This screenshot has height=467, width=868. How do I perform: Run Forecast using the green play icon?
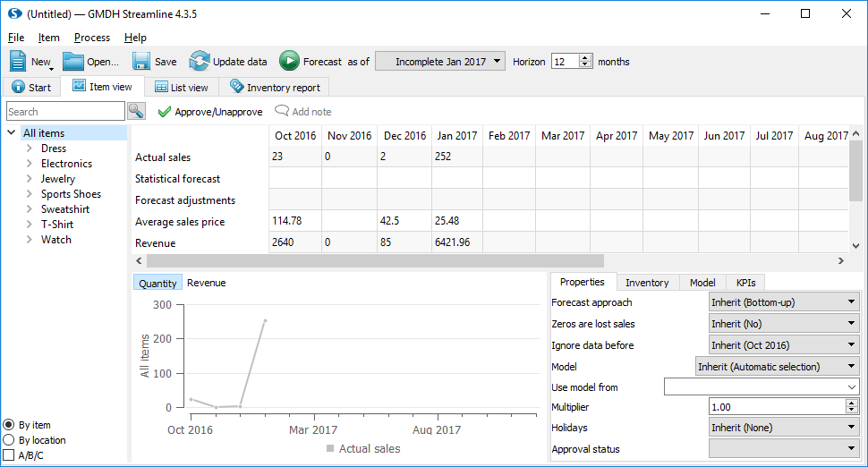point(289,62)
